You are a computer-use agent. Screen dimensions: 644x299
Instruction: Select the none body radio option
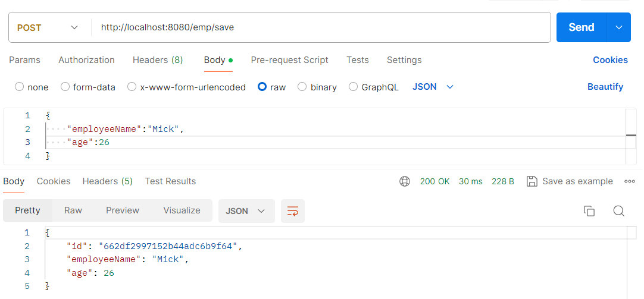click(20, 87)
